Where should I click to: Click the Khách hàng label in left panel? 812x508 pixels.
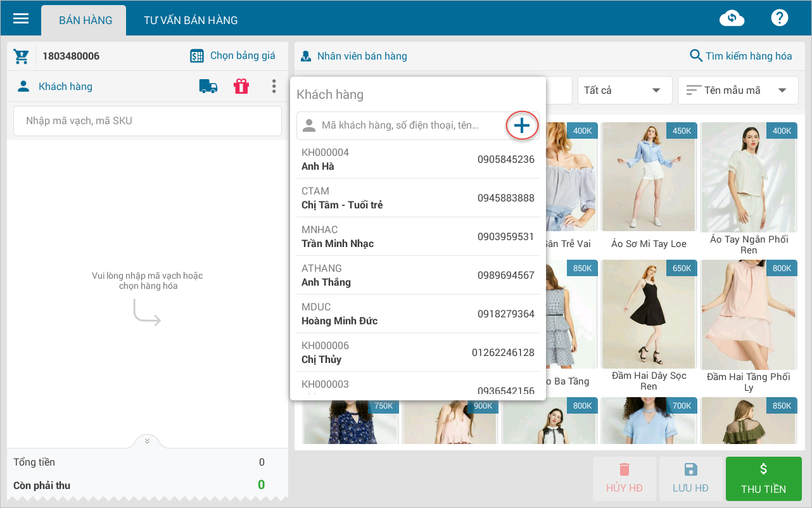click(65, 86)
